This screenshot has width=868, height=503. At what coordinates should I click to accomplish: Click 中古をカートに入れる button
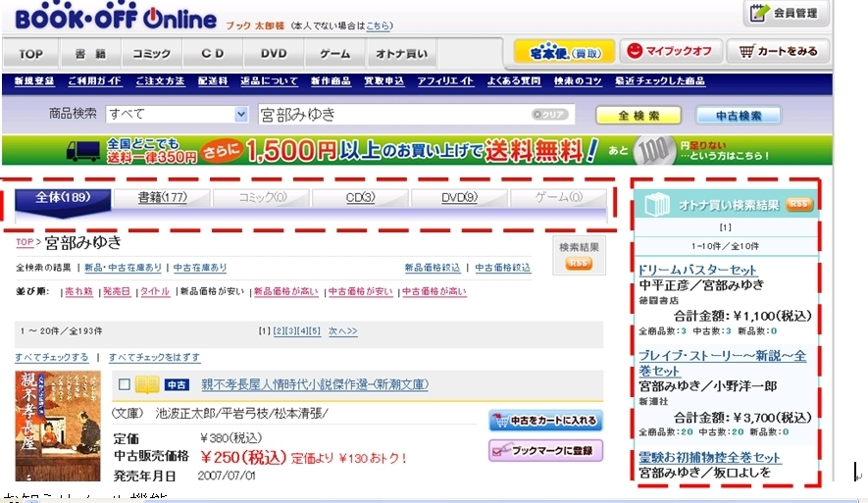545,421
